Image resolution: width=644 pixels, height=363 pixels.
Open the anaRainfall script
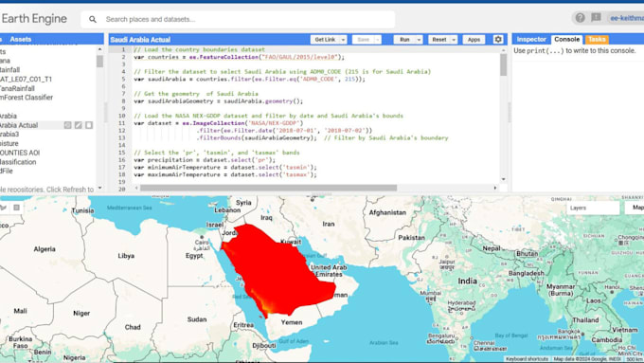coord(17,88)
